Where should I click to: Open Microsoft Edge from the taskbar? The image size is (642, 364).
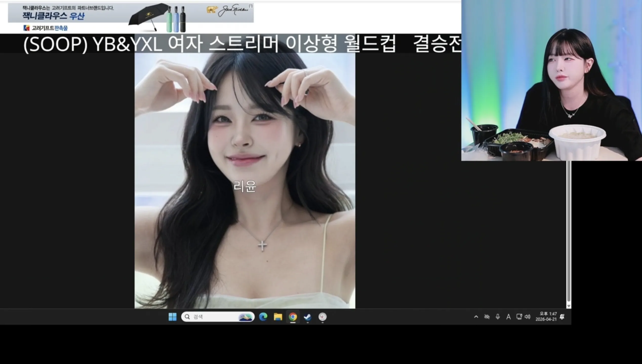pyautogui.click(x=263, y=317)
